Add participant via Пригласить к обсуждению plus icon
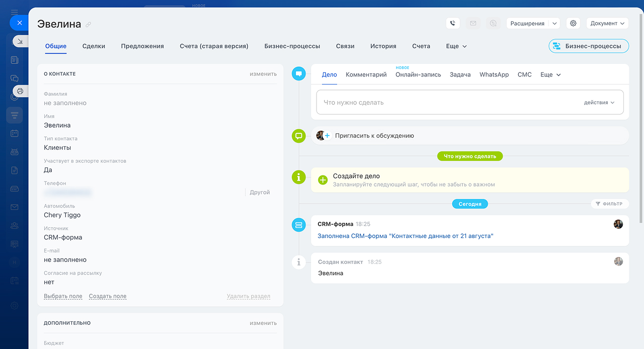 [327, 136]
